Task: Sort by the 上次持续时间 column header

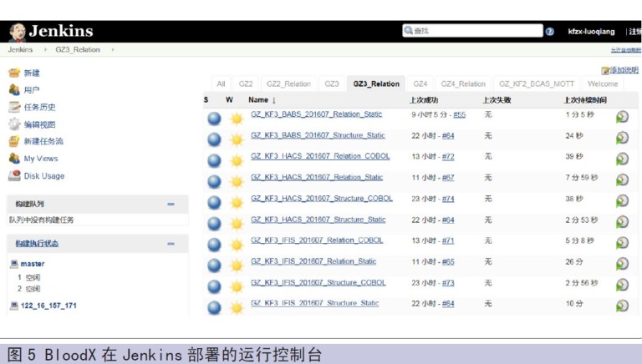Action: pos(585,100)
